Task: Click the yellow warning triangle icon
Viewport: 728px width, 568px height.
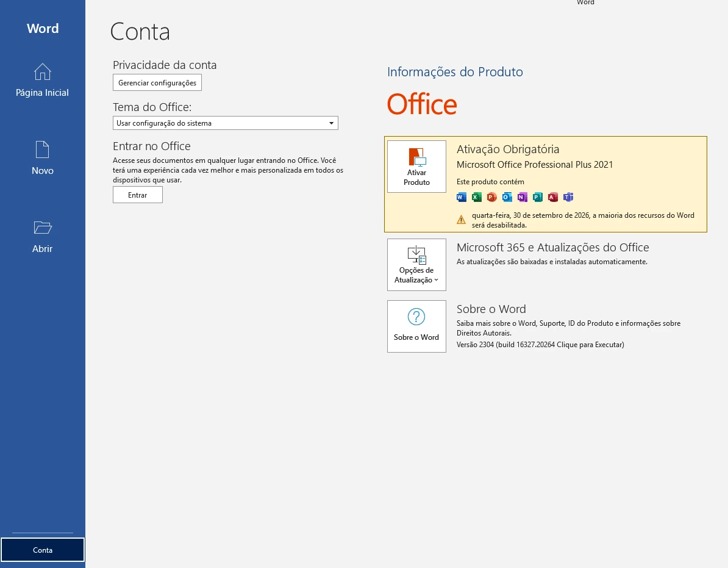Action: click(x=461, y=220)
